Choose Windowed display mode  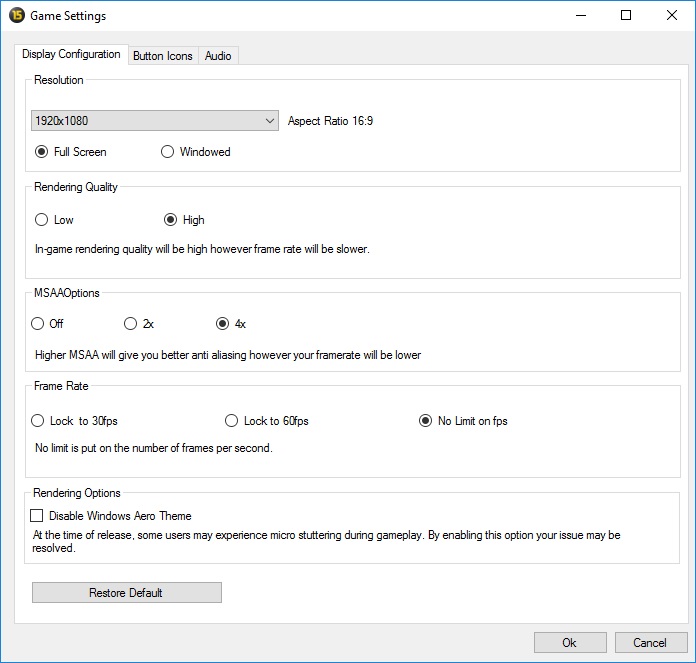pos(167,152)
